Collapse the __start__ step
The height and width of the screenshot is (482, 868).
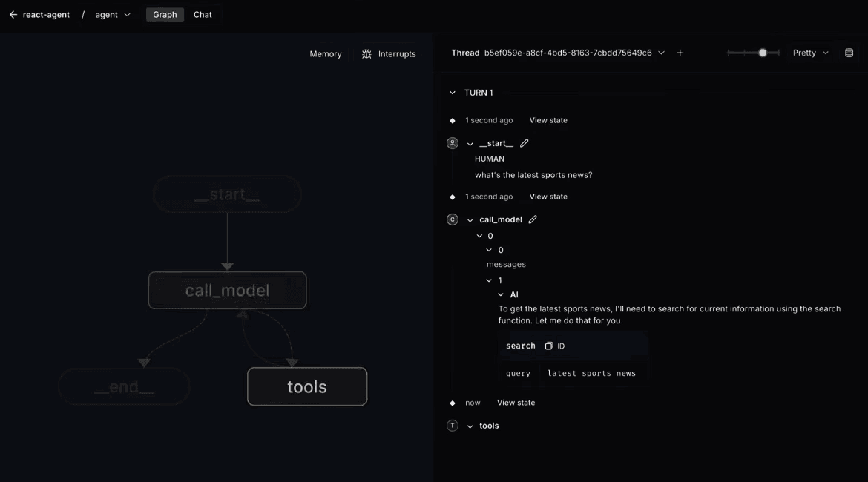[470, 144]
